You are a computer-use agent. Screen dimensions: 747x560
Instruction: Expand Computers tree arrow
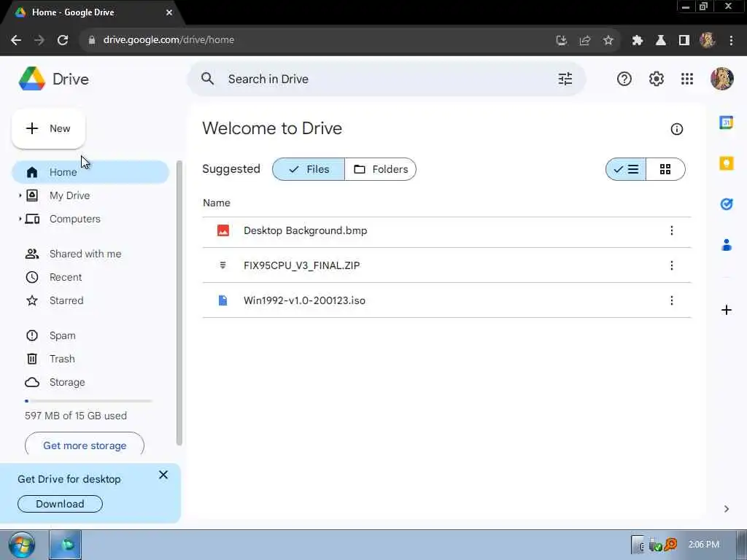click(x=20, y=219)
